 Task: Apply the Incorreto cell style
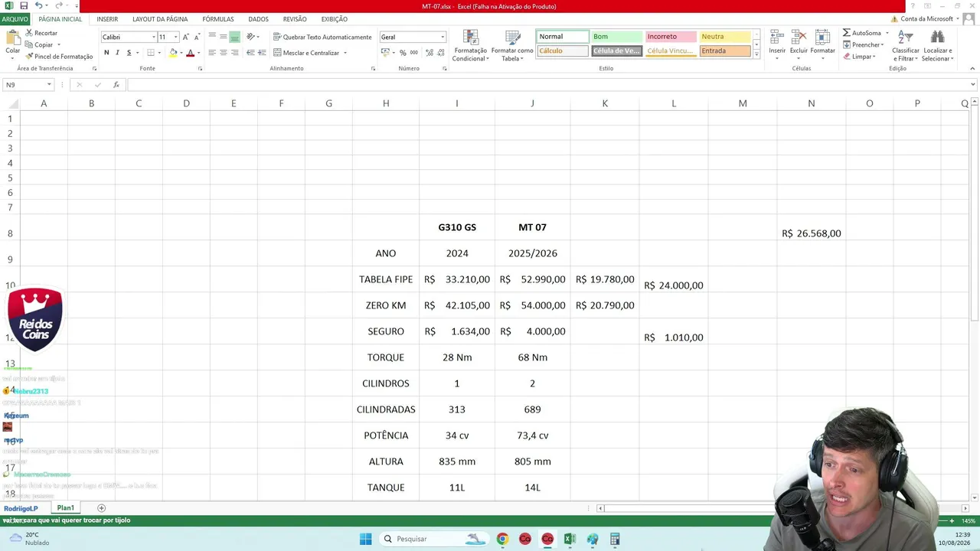coord(671,37)
